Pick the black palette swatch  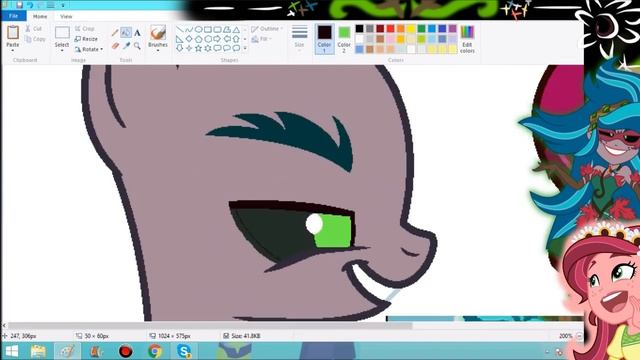tap(359, 29)
